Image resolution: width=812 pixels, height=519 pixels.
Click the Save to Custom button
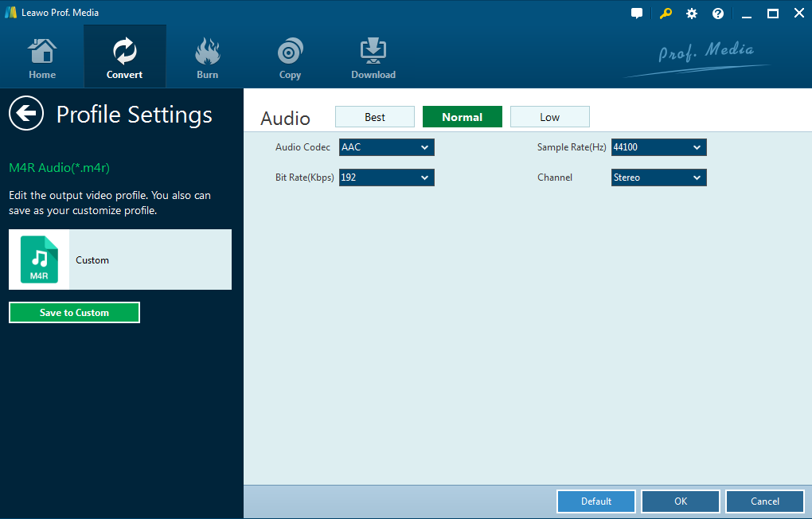[x=74, y=313]
